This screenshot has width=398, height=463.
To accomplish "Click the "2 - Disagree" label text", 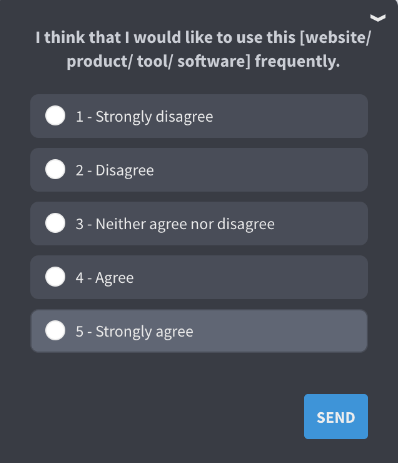I will (x=115, y=171).
